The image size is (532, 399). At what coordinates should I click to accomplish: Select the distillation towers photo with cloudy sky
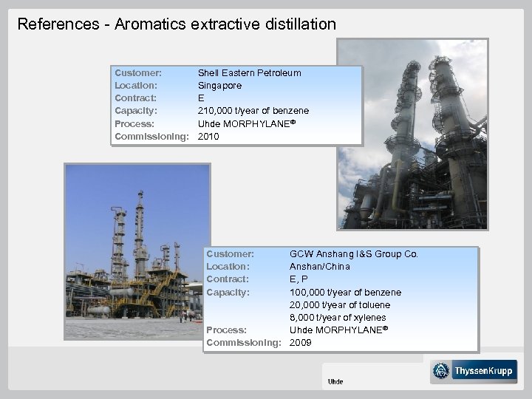tap(412, 134)
